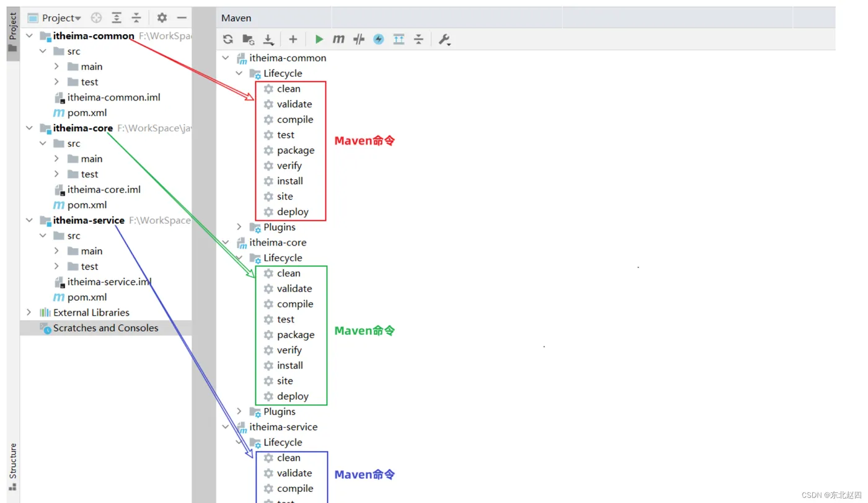Select test goal under itheima-common Lifecycle
Image resolution: width=868 pixels, height=503 pixels.
pos(279,135)
